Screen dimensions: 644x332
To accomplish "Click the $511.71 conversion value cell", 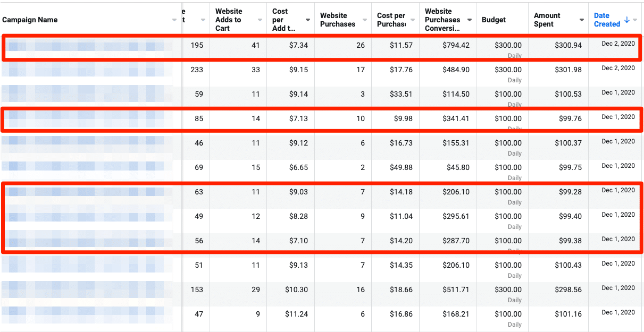I will pos(456,290).
